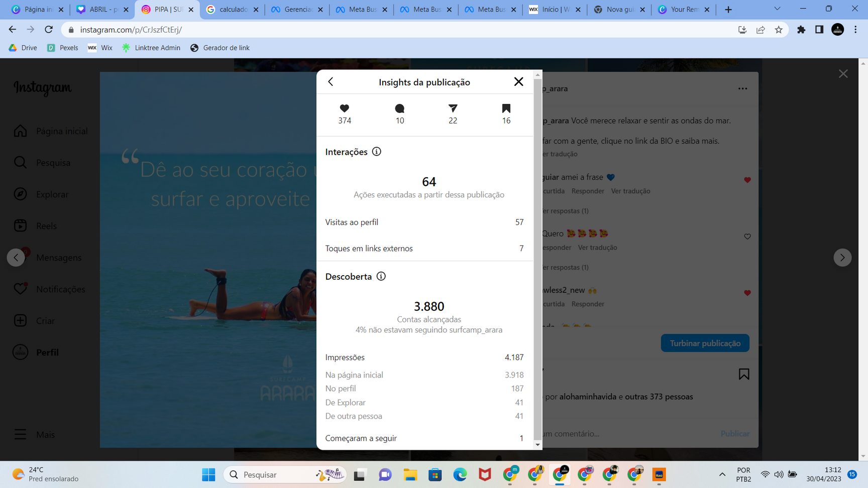868x488 pixels.
Task: Click the Descoberta info icon
Action: point(381,276)
